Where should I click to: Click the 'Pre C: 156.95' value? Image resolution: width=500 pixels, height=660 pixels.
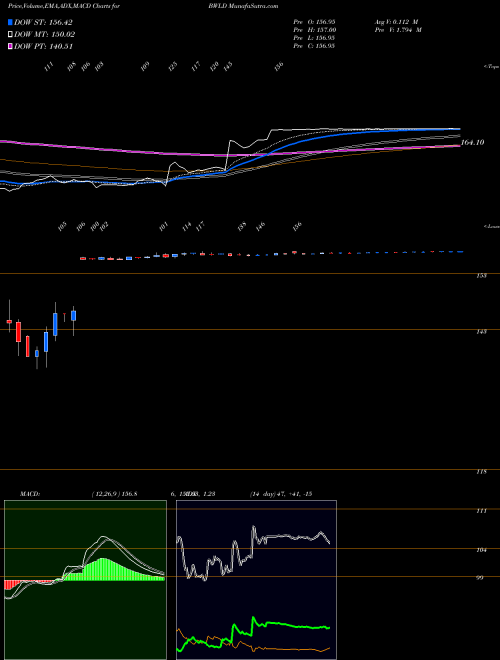point(314,46)
